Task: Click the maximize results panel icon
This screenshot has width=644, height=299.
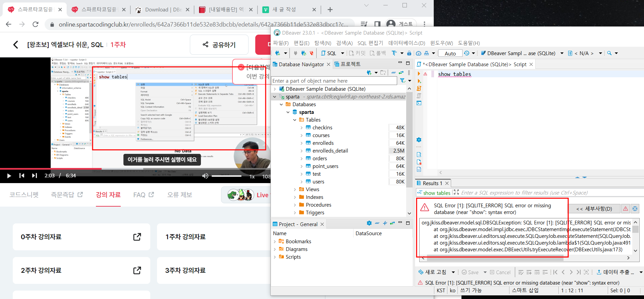Action: pos(456,193)
